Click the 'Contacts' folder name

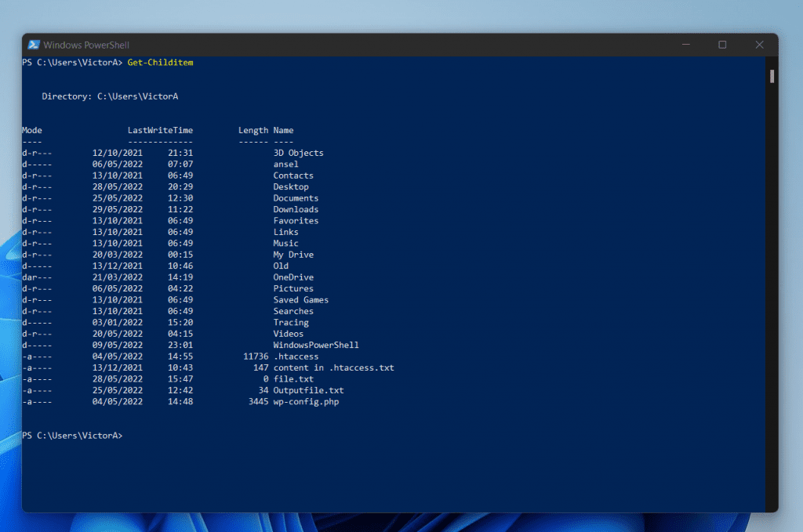293,176
